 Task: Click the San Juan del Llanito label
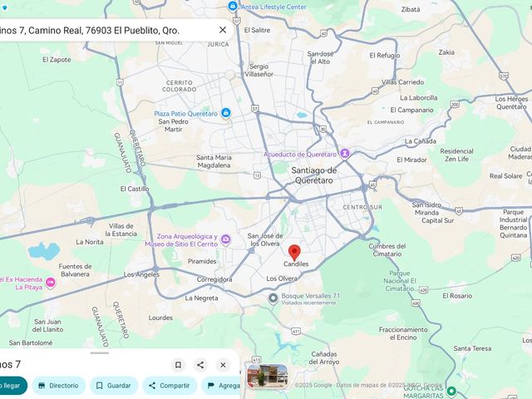[47, 325]
